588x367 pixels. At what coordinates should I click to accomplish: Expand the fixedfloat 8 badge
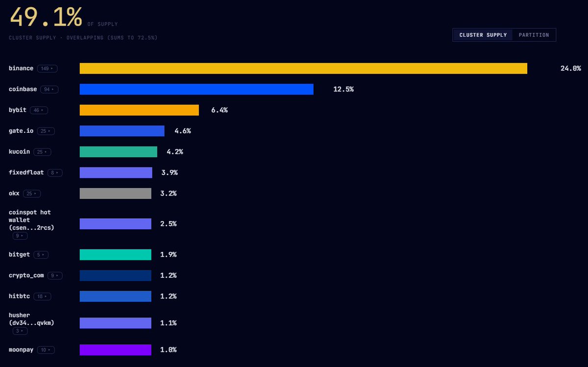tap(55, 173)
